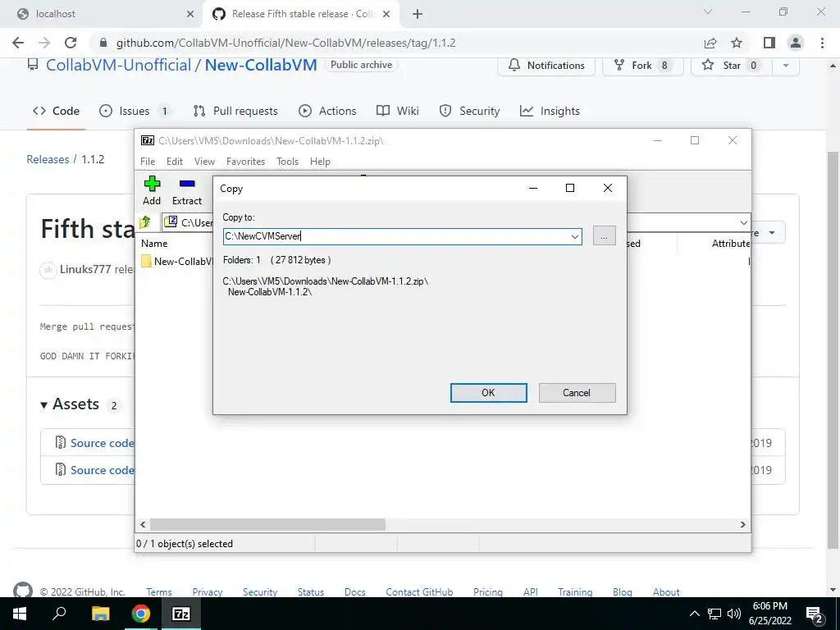Confirm copy with the OK button
This screenshot has width=840, height=630.
489,393
